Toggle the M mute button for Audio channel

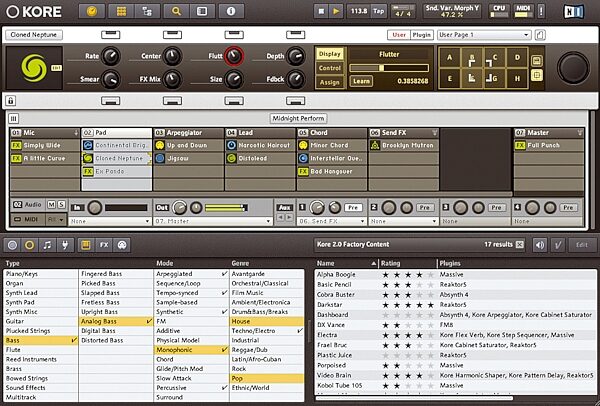(x=51, y=205)
